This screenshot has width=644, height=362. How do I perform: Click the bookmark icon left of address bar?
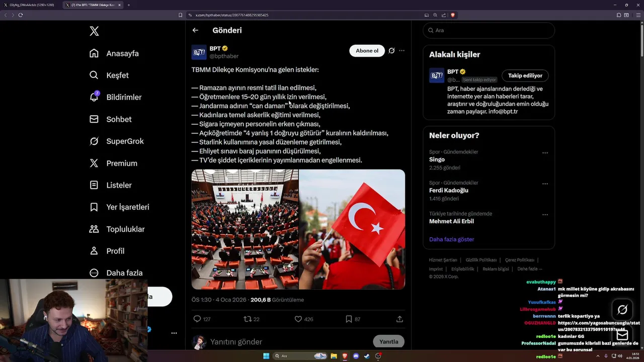(x=180, y=15)
